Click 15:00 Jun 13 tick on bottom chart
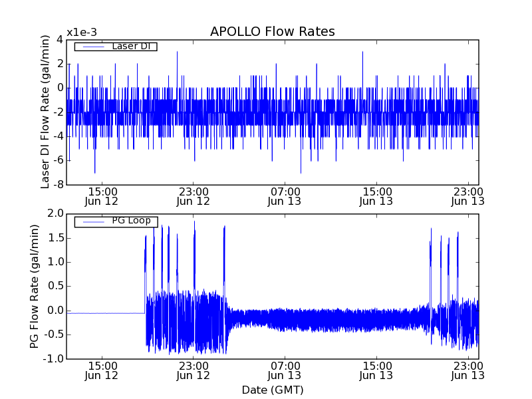 click(x=377, y=370)
